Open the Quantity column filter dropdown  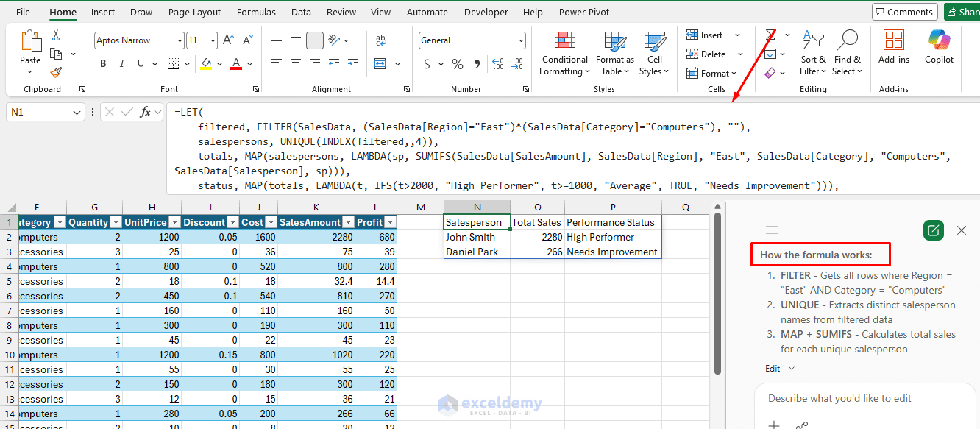[x=115, y=222]
